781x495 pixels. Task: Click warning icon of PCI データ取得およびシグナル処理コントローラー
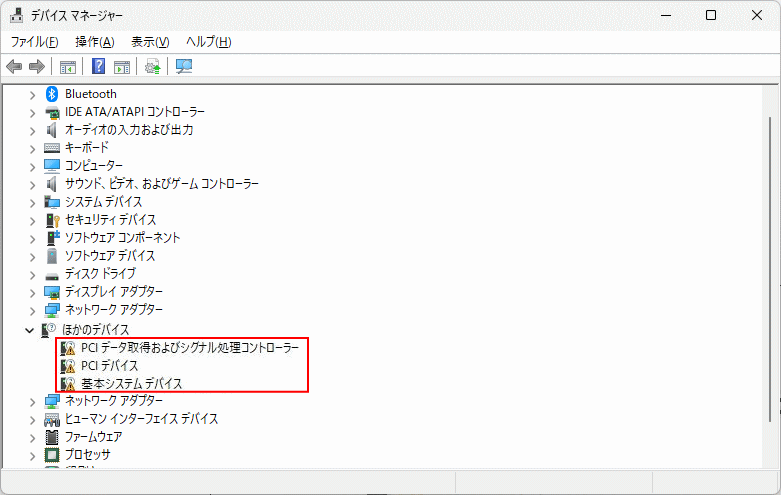[x=68, y=348]
